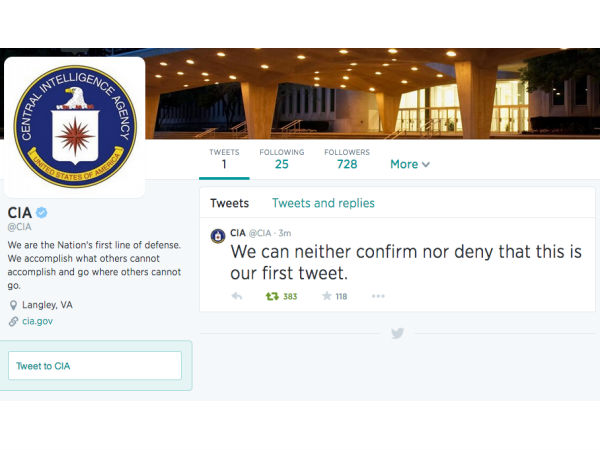Click the reply arrow icon under the tweet
Viewport: 600px width, 450px height.
(237, 296)
